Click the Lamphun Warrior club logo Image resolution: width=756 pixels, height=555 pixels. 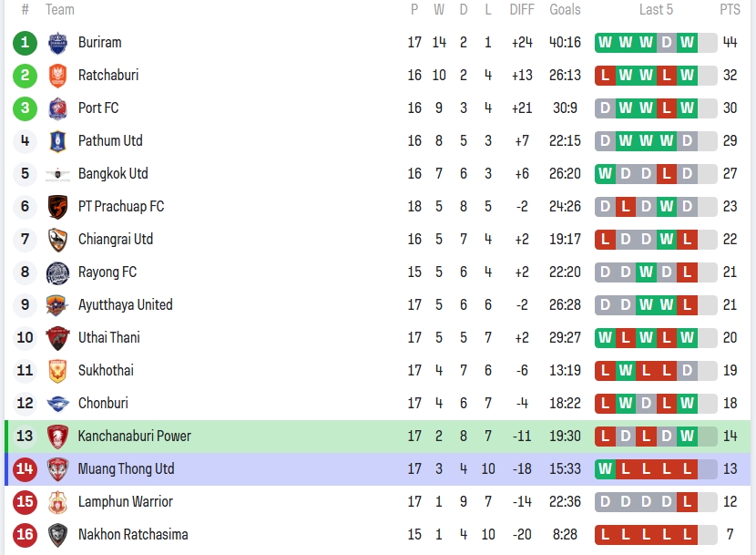57,502
